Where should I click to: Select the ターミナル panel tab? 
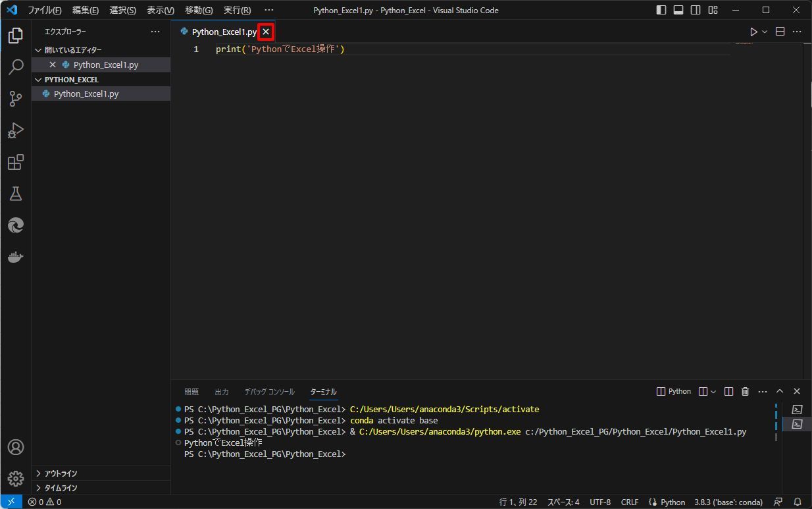[323, 392]
